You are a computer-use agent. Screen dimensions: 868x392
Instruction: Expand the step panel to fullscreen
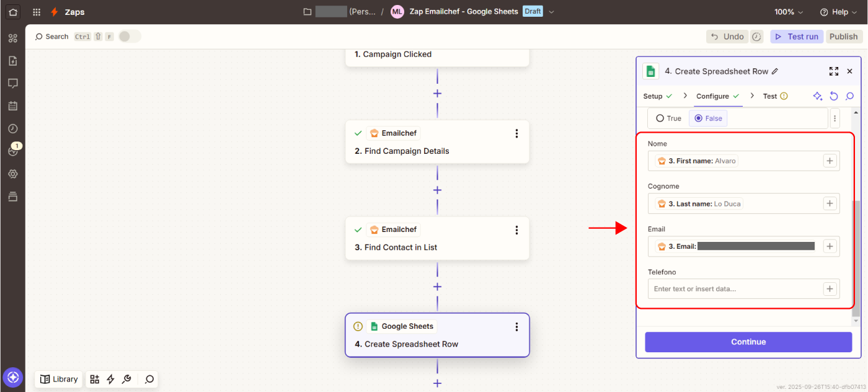[833, 71]
